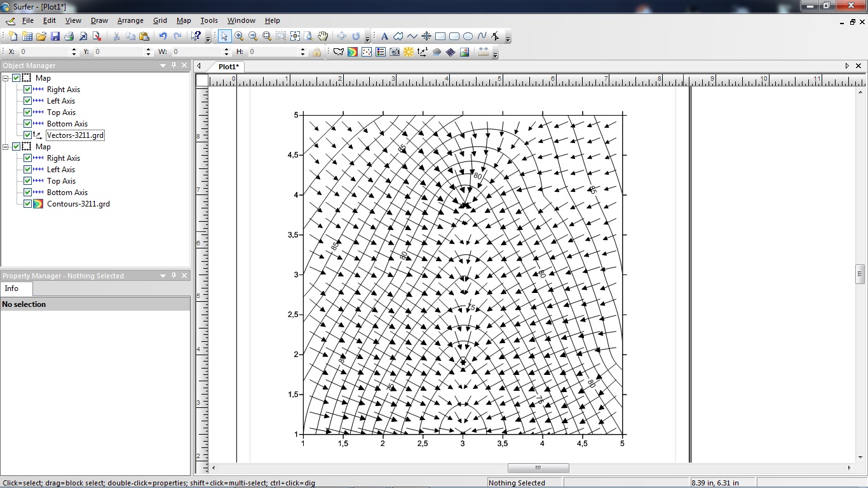868x488 pixels.
Task: Create a new vector map
Action: pos(423,52)
